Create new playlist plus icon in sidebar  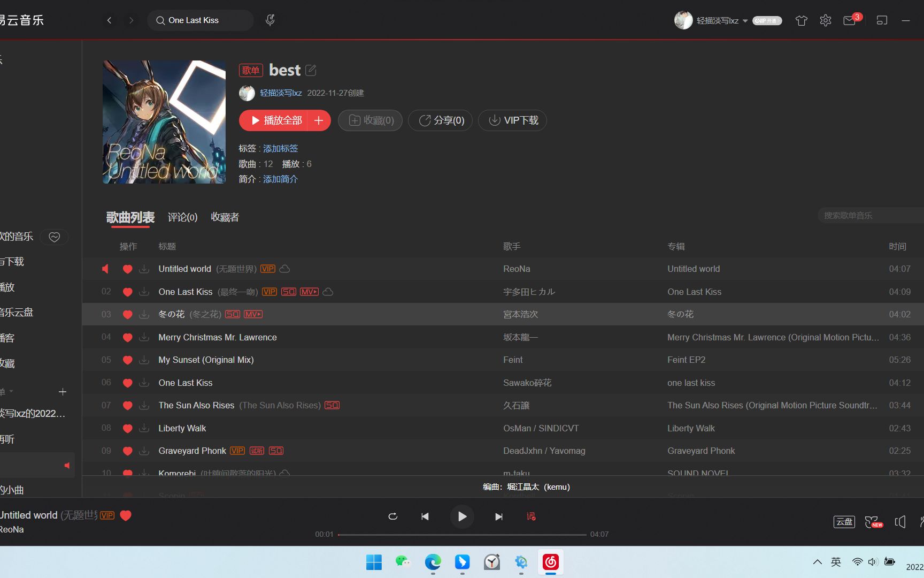click(63, 392)
